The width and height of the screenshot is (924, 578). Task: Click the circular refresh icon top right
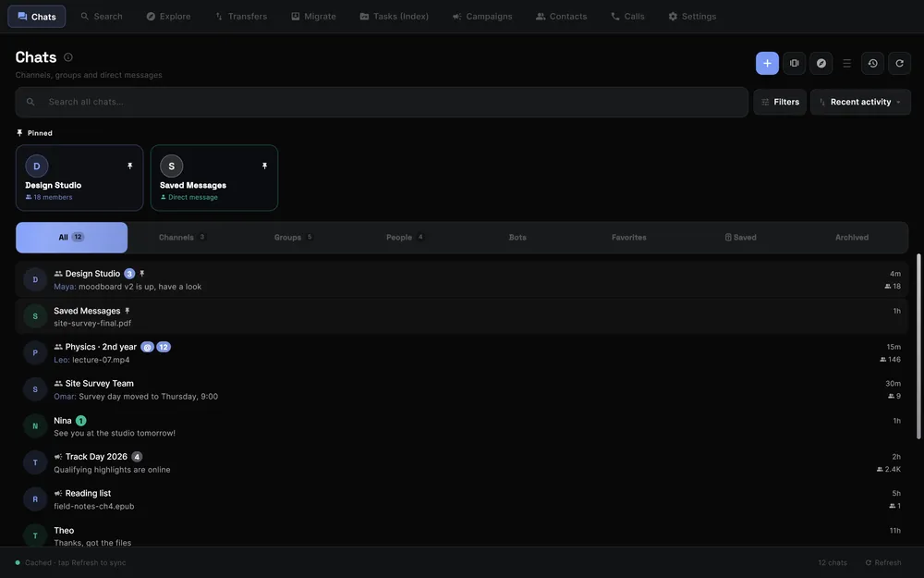899,63
